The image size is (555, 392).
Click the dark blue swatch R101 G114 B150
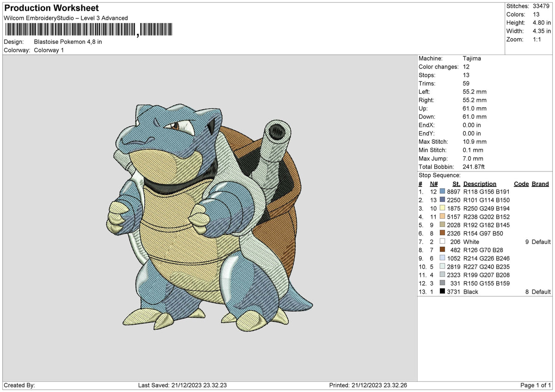coord(442,200)
